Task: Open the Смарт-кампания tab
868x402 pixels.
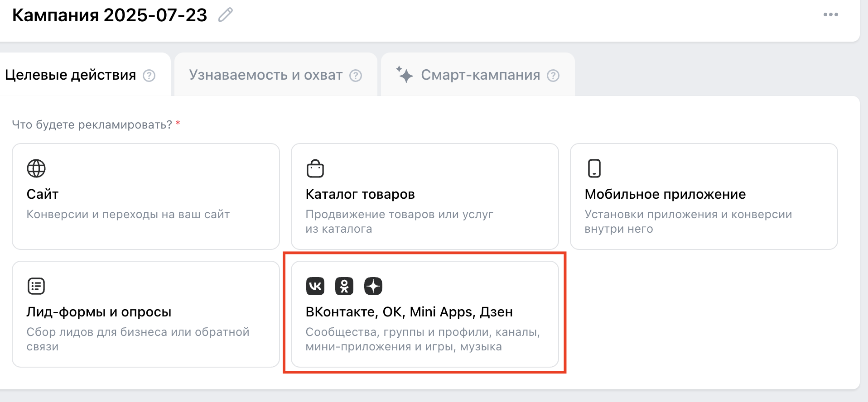Action: (x=480, y=75)
